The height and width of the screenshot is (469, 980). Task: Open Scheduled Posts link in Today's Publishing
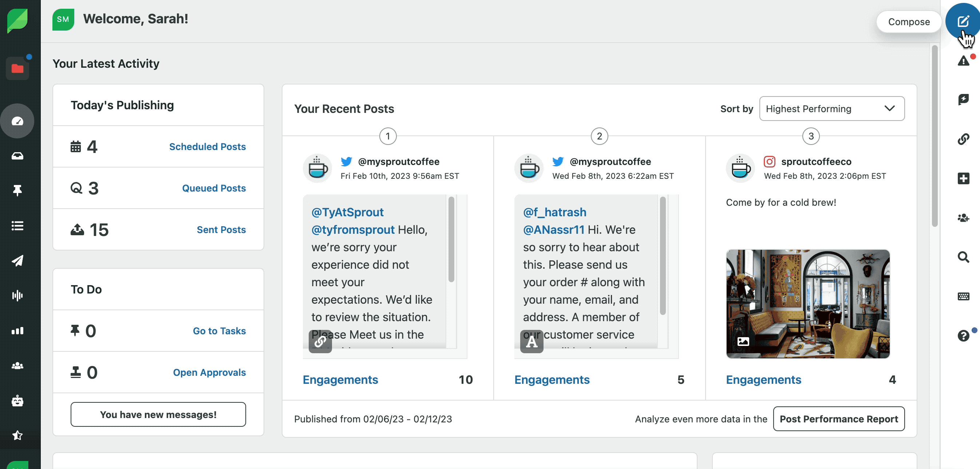coord(208,146)
